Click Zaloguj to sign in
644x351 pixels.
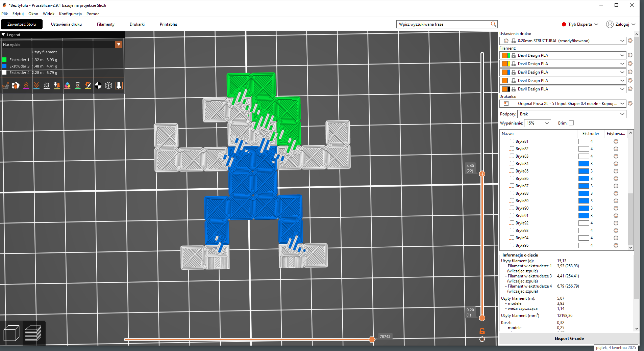pos(623,24)
